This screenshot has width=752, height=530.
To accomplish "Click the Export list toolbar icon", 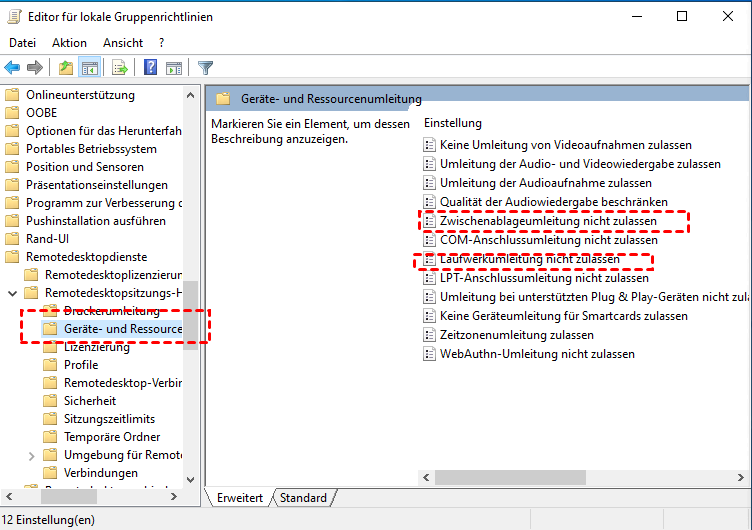I will coord(120,68).
